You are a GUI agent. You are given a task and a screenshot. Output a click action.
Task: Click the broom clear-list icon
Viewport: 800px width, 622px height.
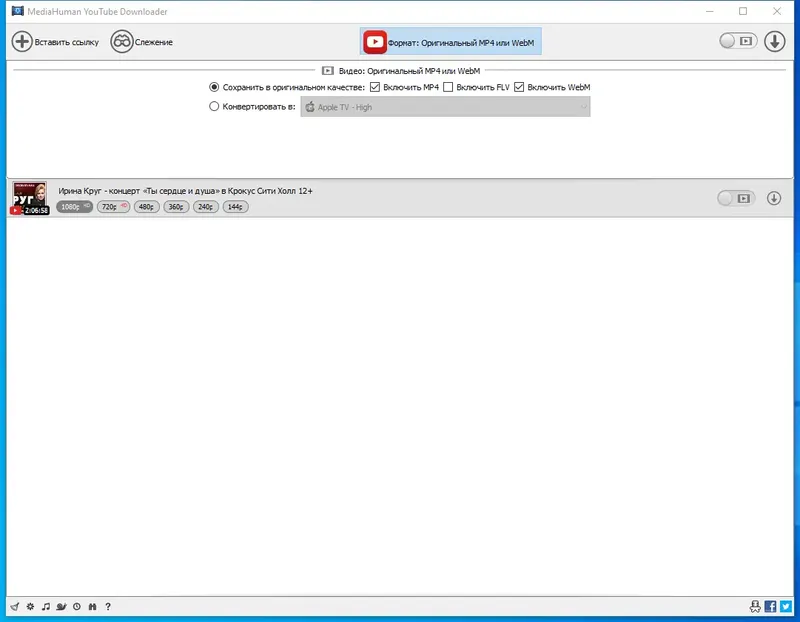coord(15,606)
